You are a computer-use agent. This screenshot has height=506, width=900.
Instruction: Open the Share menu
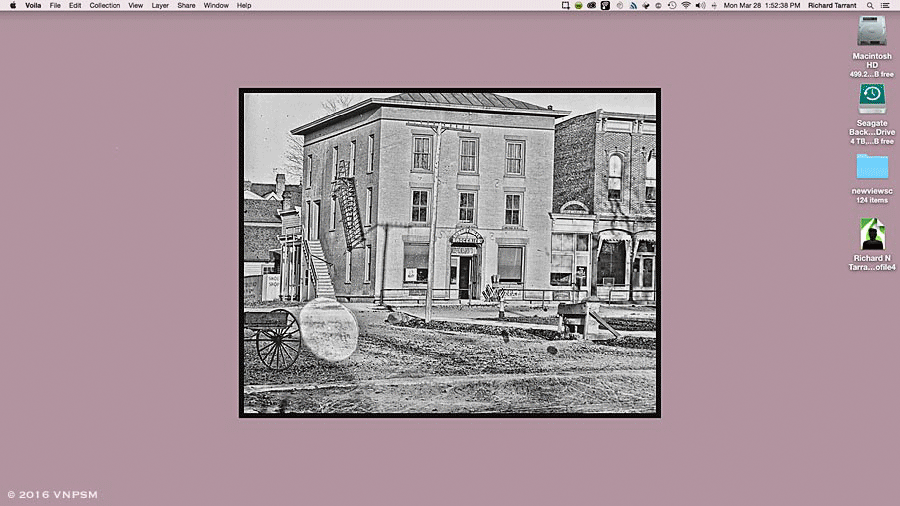186,5
